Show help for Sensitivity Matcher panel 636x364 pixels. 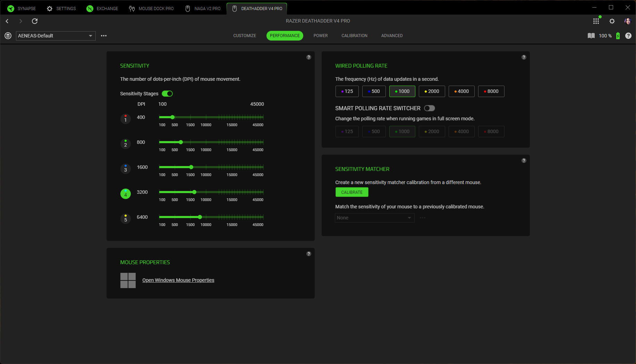click(524, 161)
